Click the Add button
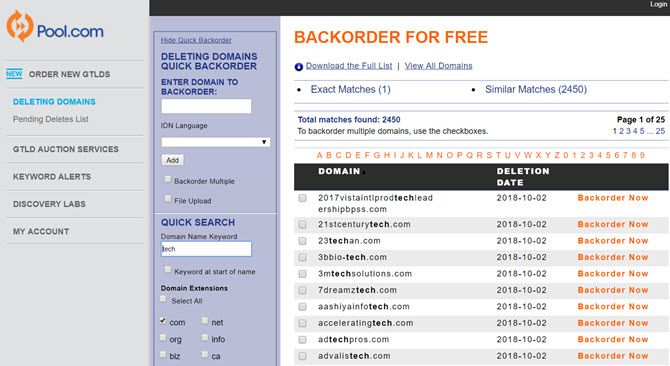The image size is (670, 366). pyautogui.click(x=173, y=160)
